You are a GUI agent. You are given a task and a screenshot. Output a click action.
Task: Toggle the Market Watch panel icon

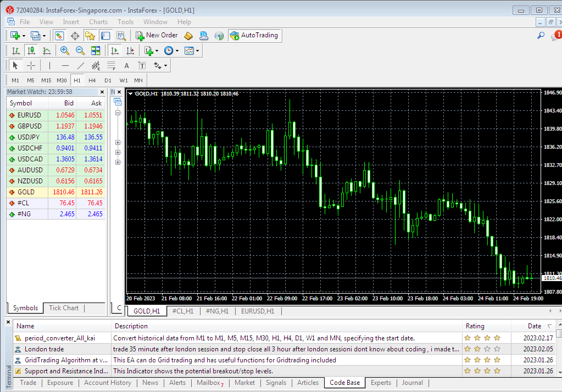click(x=59, y=36)
